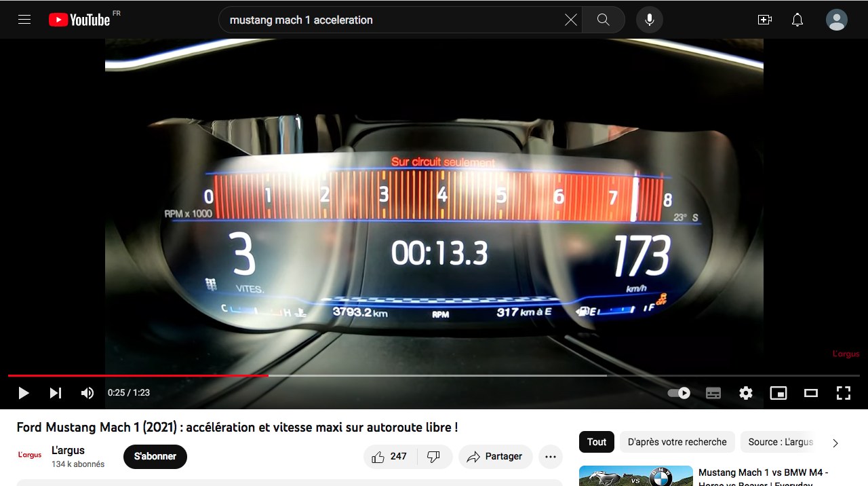Select the D'après votre recherche chip
868x486 pixels.
point(677,442)
